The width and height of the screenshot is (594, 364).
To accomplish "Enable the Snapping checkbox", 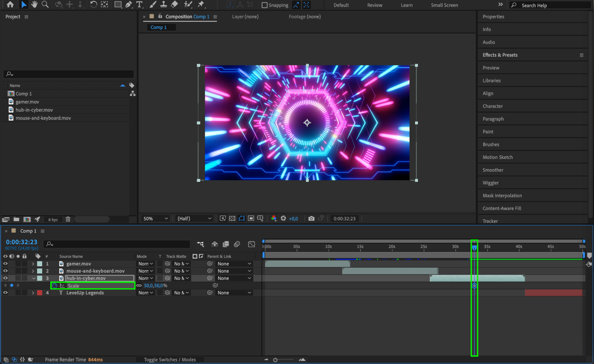I will pos(264,5).
